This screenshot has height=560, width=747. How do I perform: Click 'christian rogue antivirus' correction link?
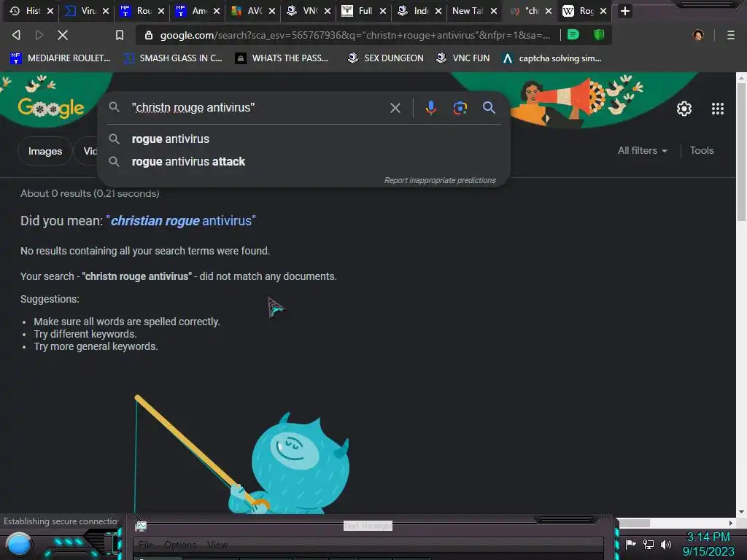(x=181, y=221)
